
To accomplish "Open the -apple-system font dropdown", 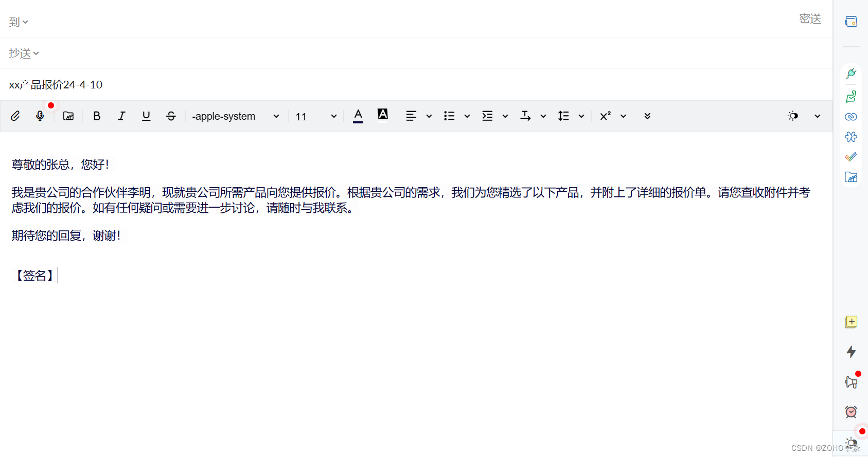I will 236,116.
